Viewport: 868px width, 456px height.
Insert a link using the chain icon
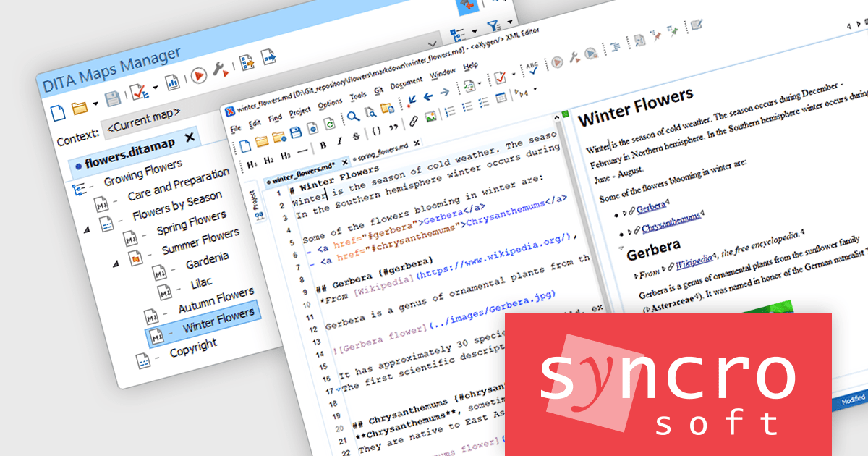(413, 121)
